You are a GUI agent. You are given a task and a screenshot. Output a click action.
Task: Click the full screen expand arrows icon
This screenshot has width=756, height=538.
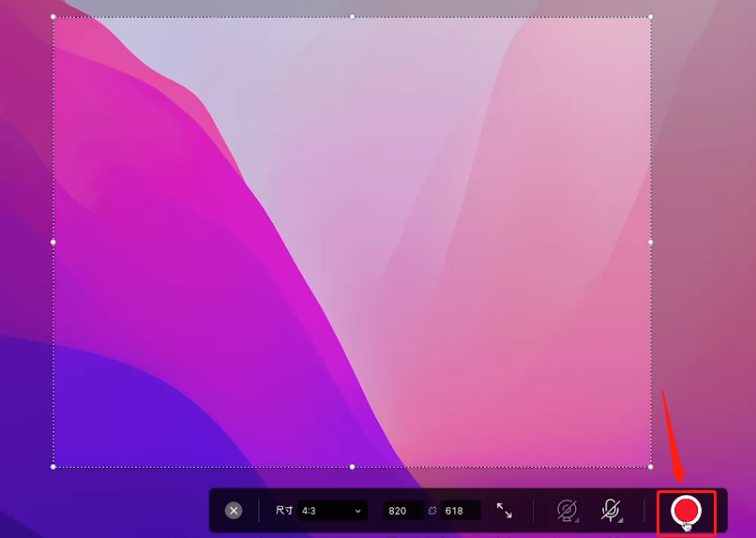[505, 511]
